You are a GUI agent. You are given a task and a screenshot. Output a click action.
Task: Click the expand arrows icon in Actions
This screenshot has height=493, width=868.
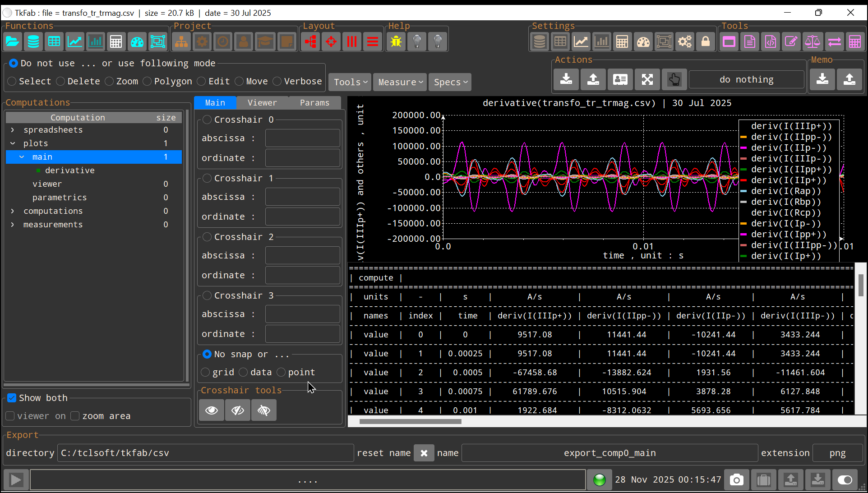pyautogui.click(x=647, y=80)
